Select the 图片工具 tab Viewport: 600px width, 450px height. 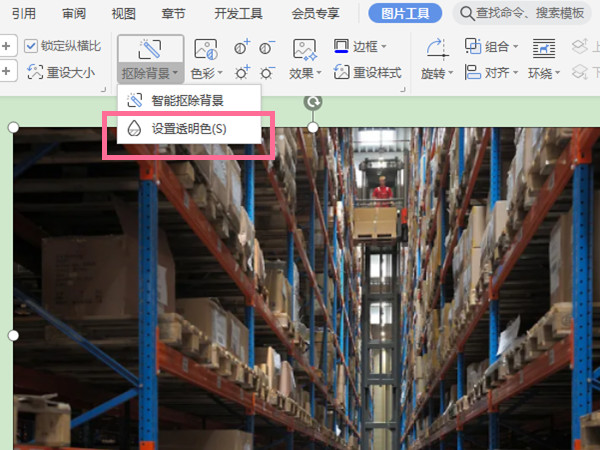[405, 14]
